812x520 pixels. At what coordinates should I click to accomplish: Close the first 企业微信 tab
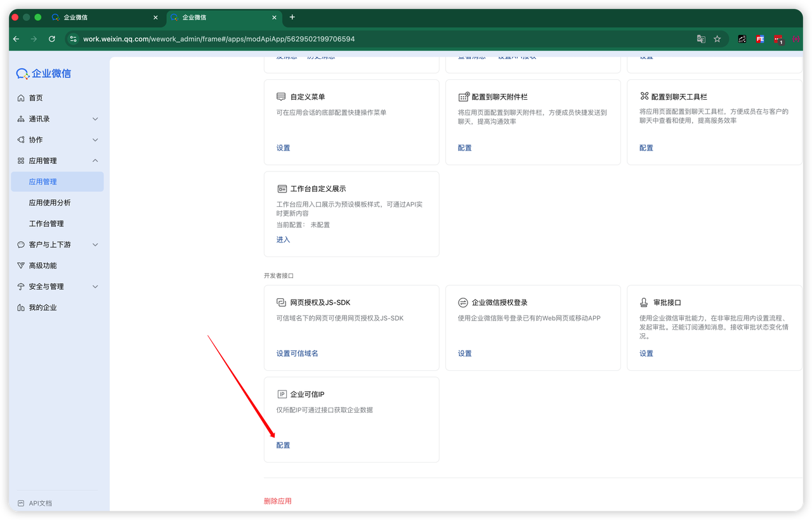tap(155, 17)
